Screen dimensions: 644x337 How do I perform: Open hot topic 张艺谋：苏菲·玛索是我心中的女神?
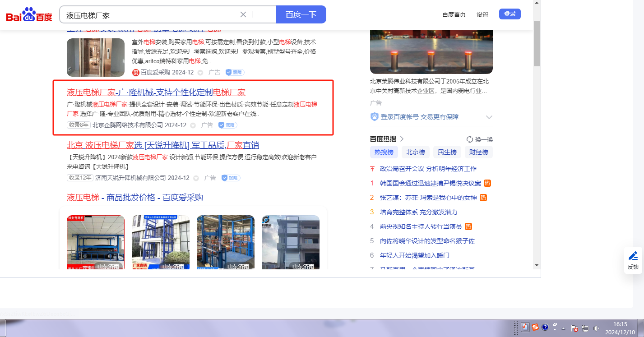coord(428,198)
